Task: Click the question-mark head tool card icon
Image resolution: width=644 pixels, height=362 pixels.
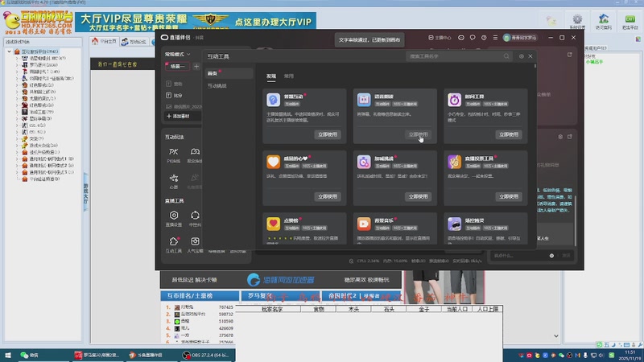Action: (x=273, y=100)
